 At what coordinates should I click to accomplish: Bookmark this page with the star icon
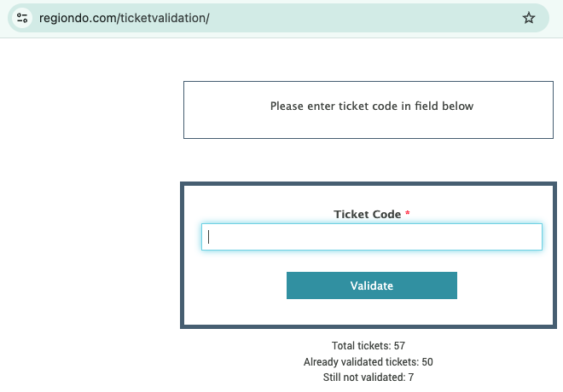click(529, 18)
